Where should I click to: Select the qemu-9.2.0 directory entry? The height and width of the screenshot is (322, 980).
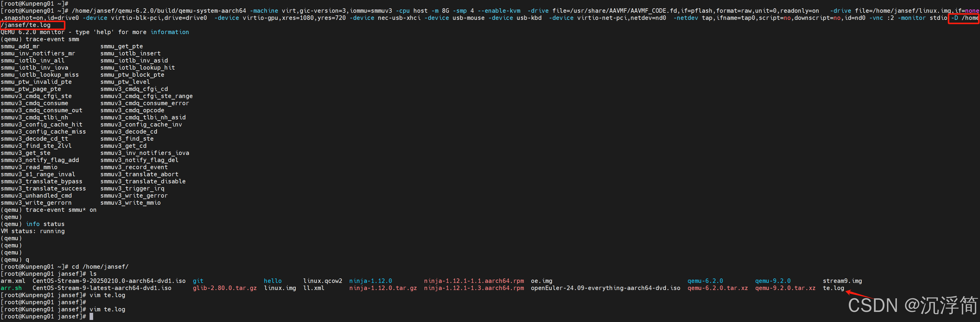(773, 281)
